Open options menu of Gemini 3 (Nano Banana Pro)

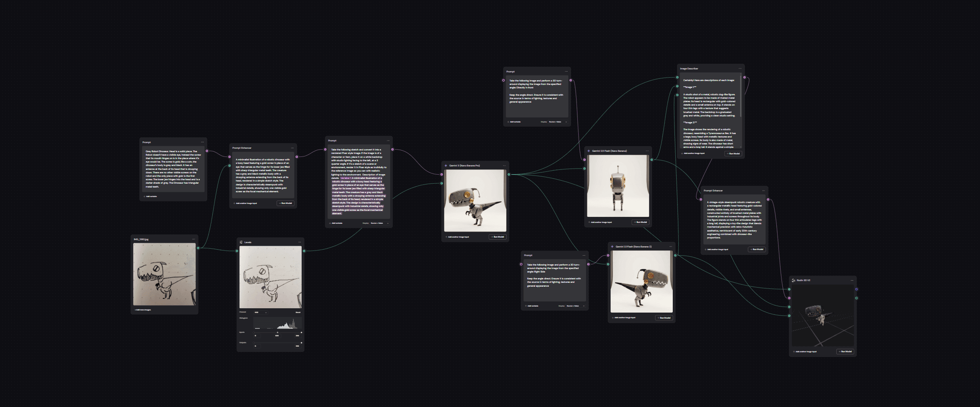pos(504,166)
